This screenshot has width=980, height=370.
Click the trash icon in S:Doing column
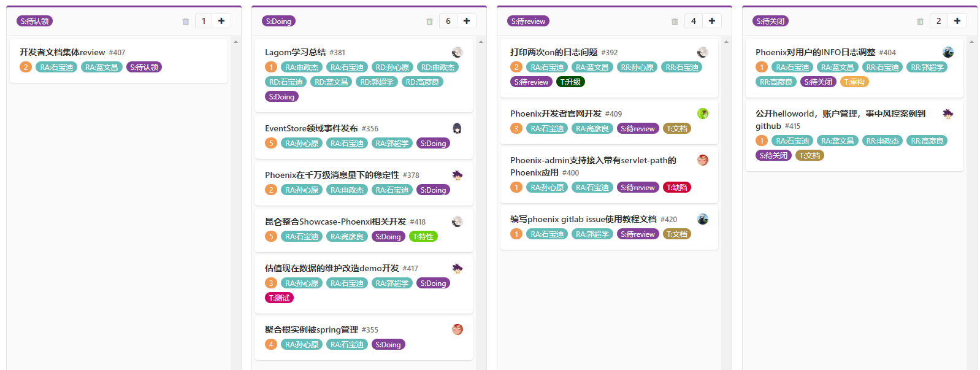coord(429,21)
